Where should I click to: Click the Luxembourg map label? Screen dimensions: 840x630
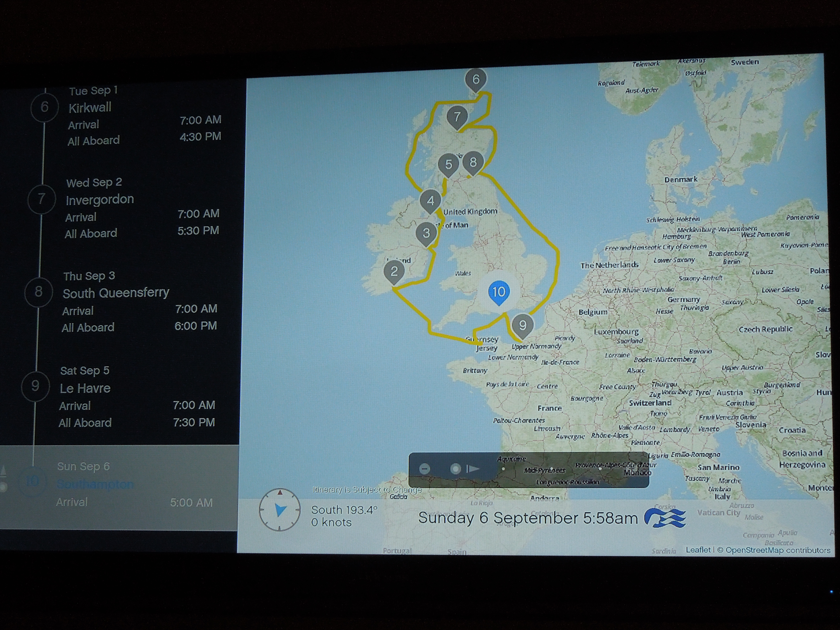[x=616, y=332]
